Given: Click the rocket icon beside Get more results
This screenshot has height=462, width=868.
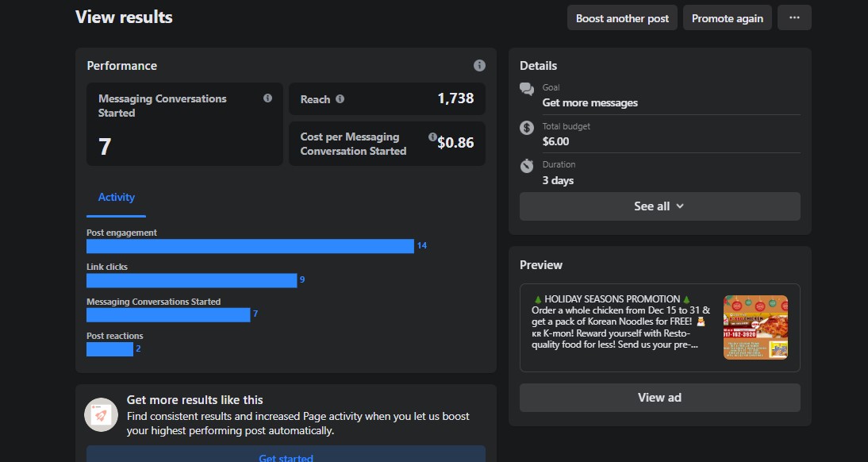Looking at the screenshot, I should [102, 414].
